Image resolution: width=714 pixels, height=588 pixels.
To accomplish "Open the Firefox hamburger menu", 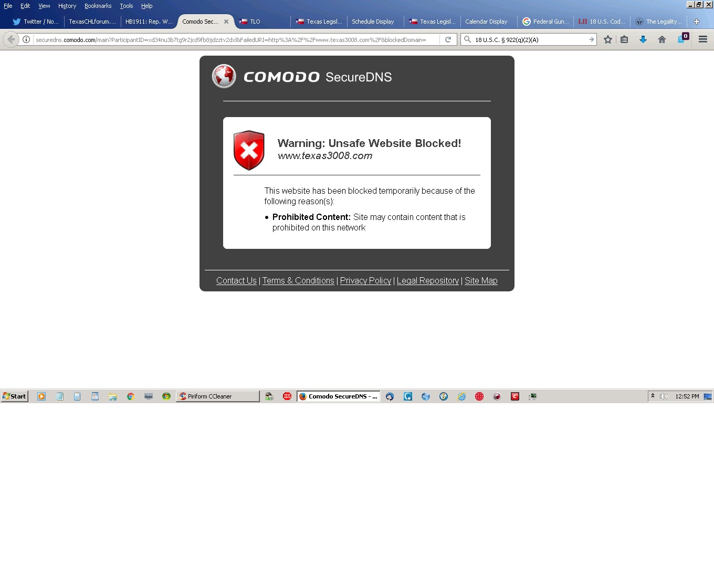I will [x=702, y=39].
